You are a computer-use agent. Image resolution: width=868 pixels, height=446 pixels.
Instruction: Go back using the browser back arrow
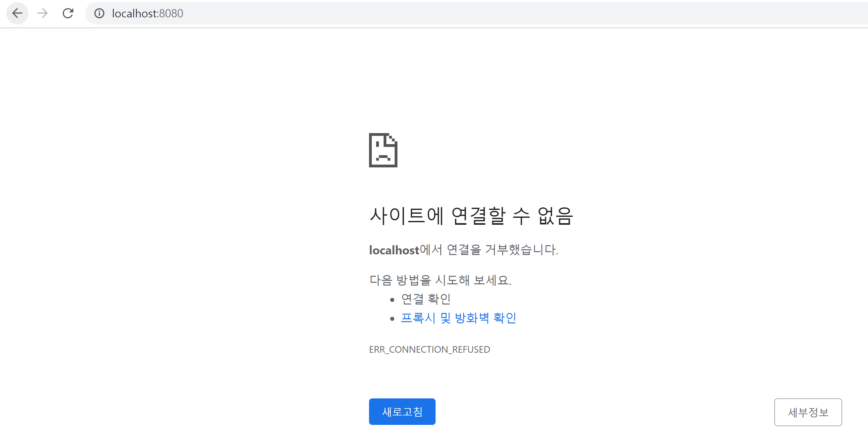click(17, 14)
